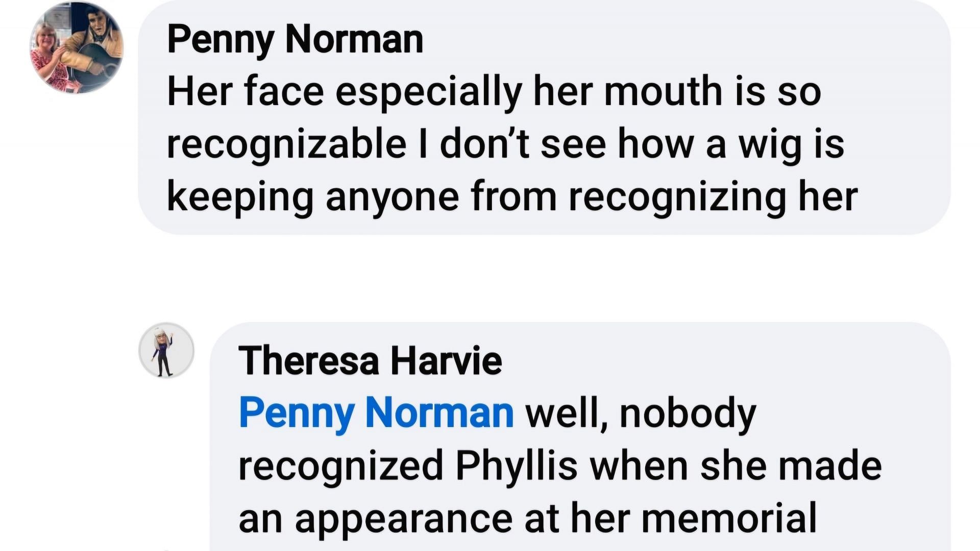Click the blank gap between the two comments

510,278
